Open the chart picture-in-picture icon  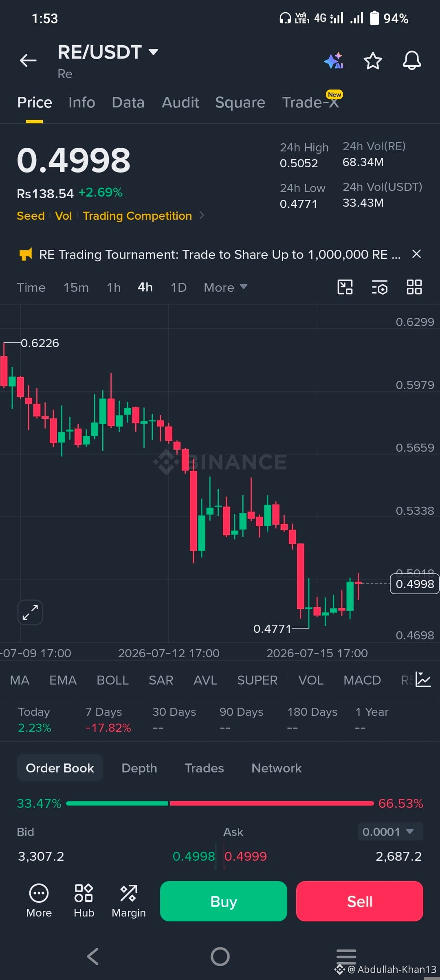point(345,287)
